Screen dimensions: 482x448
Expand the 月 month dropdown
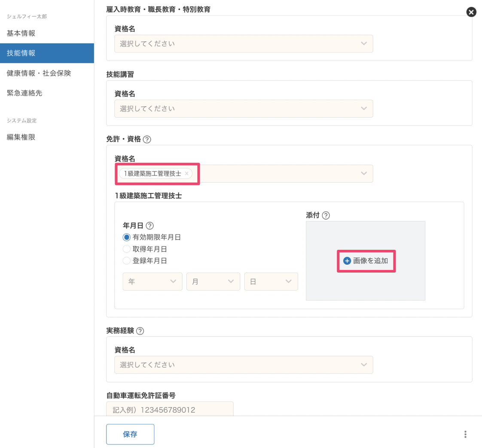(x=213, y=281)
